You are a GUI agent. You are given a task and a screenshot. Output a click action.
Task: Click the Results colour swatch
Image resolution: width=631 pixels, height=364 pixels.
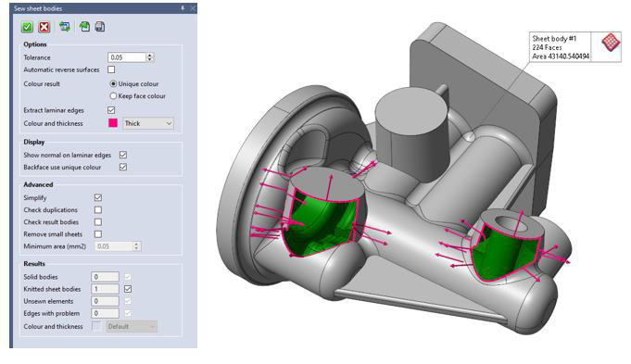tap(96, 326)
